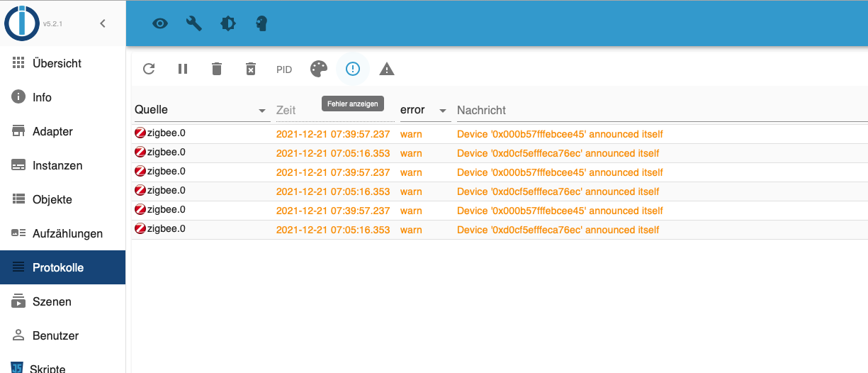Click the Übersicht grid icon

[18, 63]
